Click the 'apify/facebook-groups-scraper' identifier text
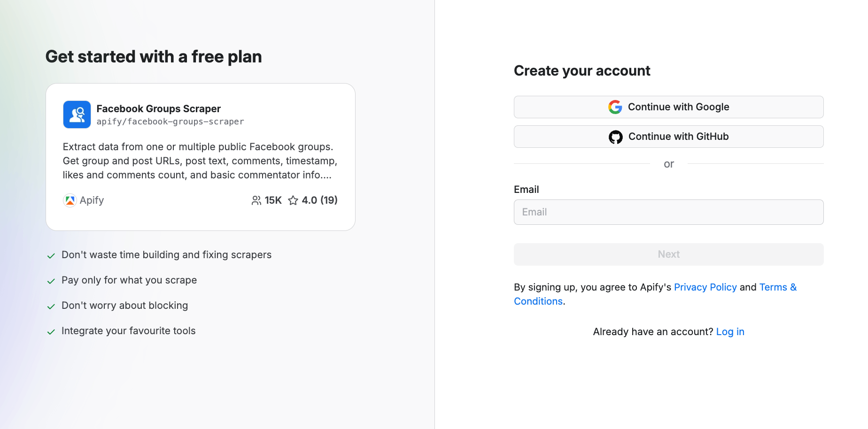 (x=170, y=121)
